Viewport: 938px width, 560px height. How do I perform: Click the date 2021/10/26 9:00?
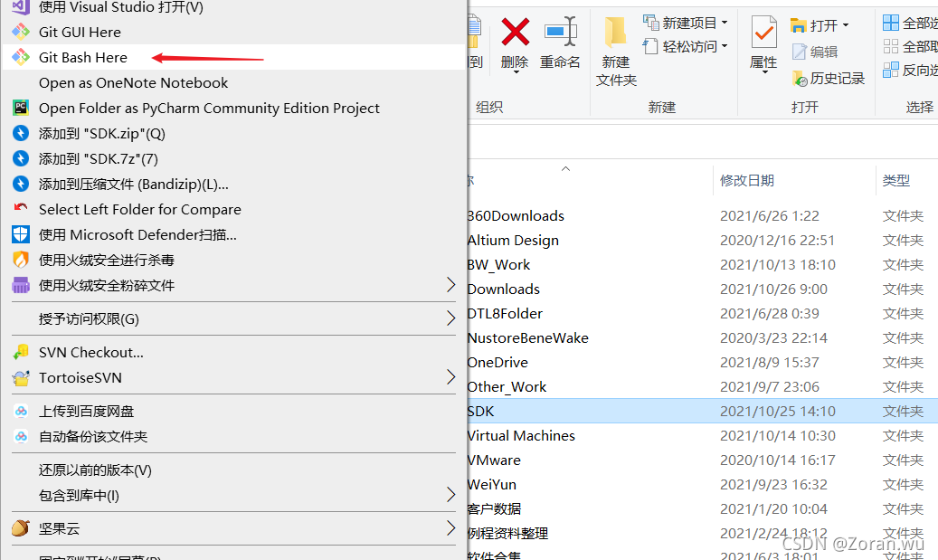773,289
